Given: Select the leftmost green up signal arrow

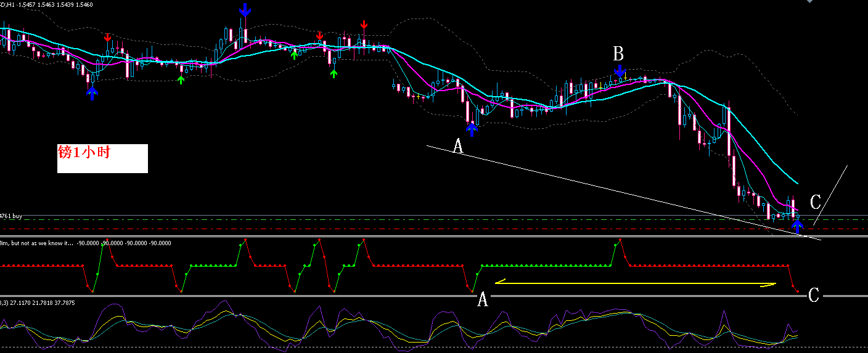Looking at the screenshot, I should pyautogui.click(x=181, y=79).
